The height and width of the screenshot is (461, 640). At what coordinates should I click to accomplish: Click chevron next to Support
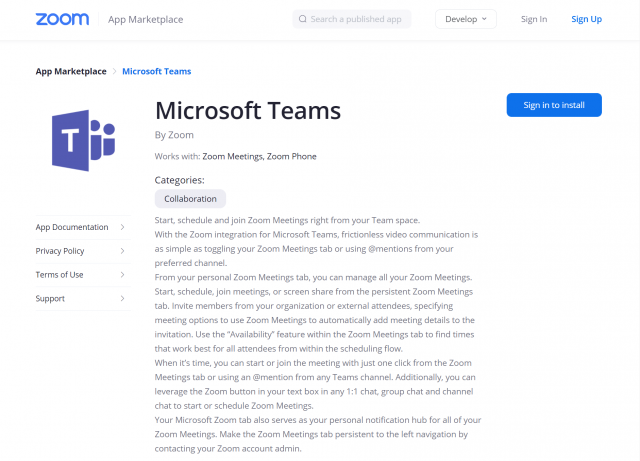click(x=122, y=298)
